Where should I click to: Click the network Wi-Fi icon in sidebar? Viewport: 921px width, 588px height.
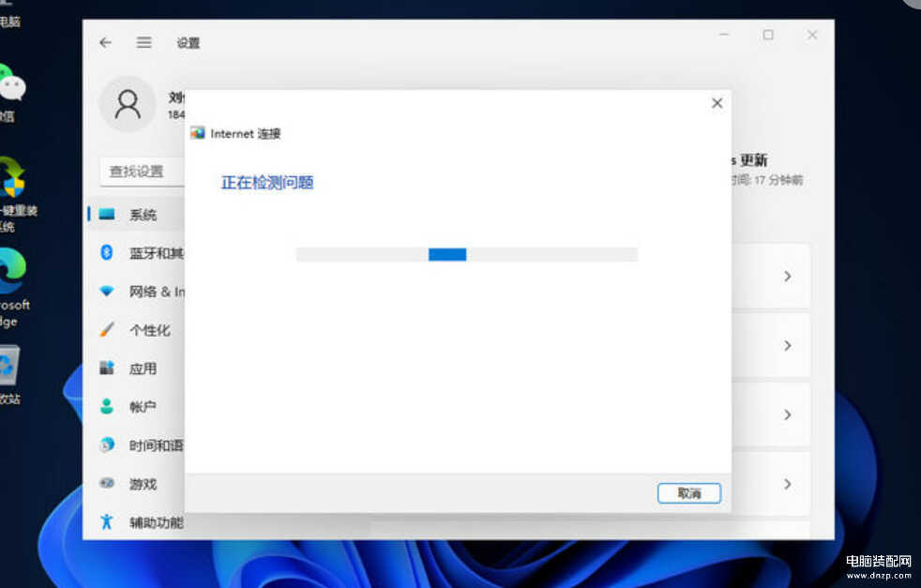click(107, 291)
